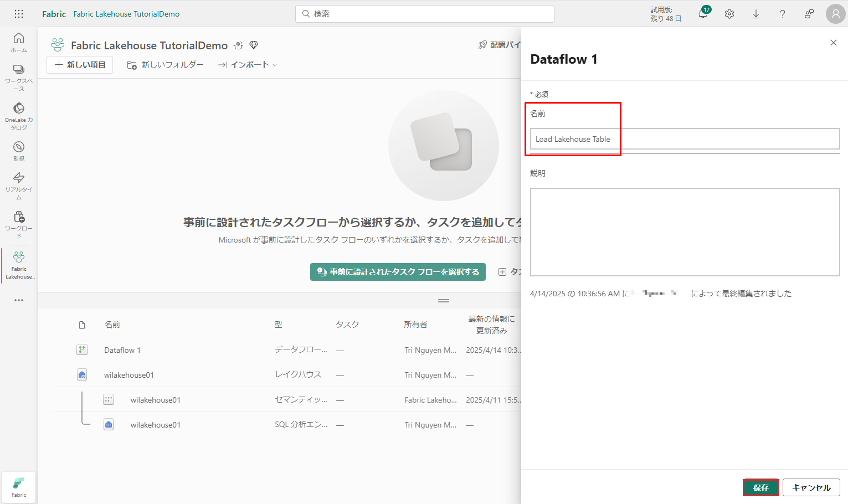
Task: Expand the Import dropdown
Action: click(x=248, y=65)
